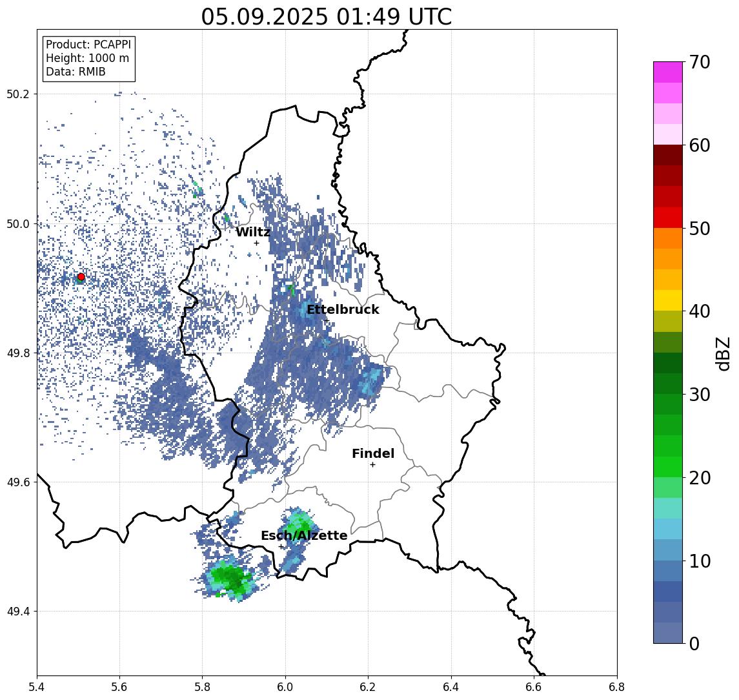Click longitude tick label 5.6
The height and width of the screenshot is (700, 739).
(x=119, y=687)
